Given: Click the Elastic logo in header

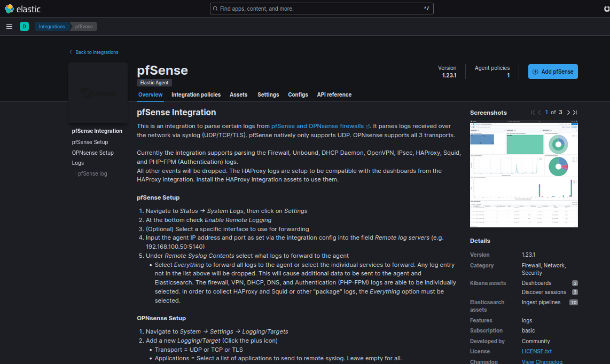Looking at the screenshot, I should coord(22,9).
